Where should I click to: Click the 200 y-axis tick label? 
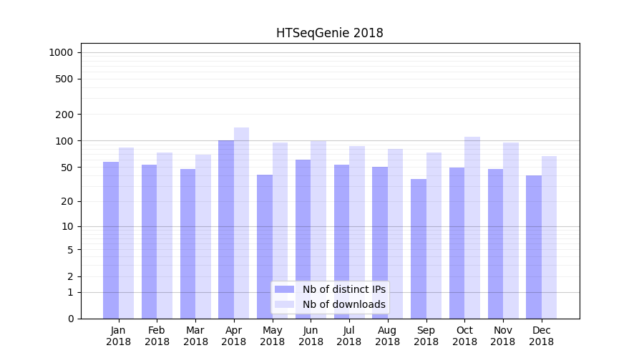64,115
